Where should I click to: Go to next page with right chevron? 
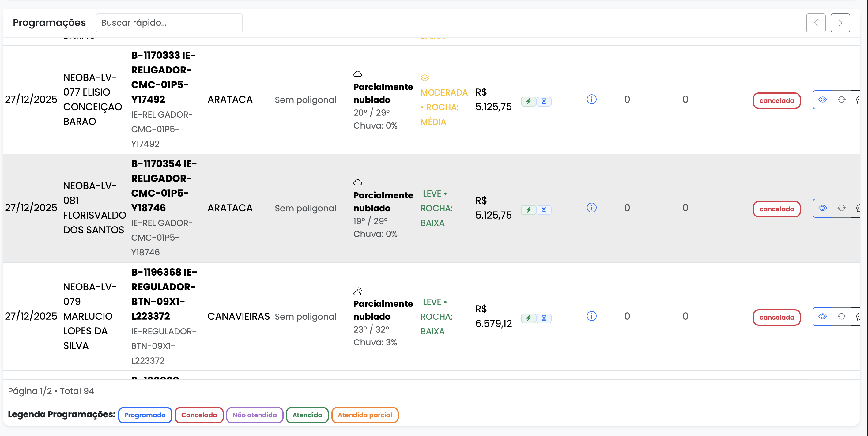coord(840,23)
